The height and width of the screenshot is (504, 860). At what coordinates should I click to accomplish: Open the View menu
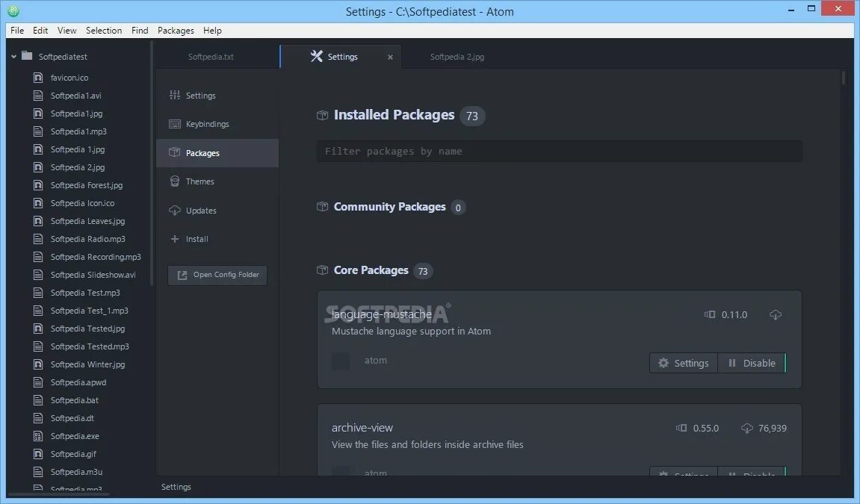[67, 31]
